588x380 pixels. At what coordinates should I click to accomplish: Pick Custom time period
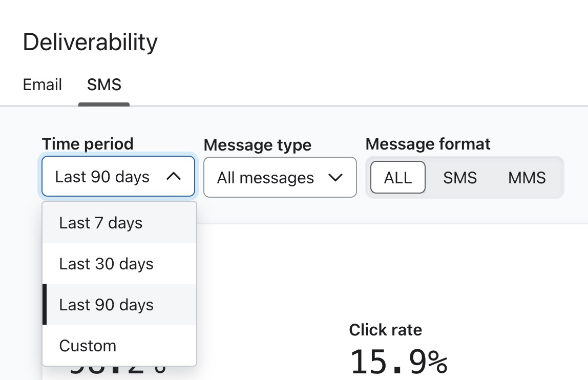(x=87, y=346)
